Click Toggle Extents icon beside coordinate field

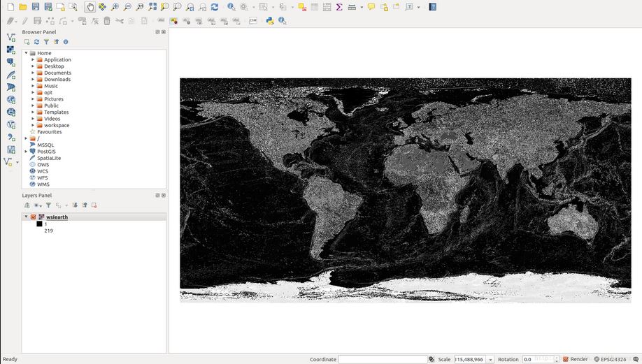pyautogui.click(x=431, y=359)
